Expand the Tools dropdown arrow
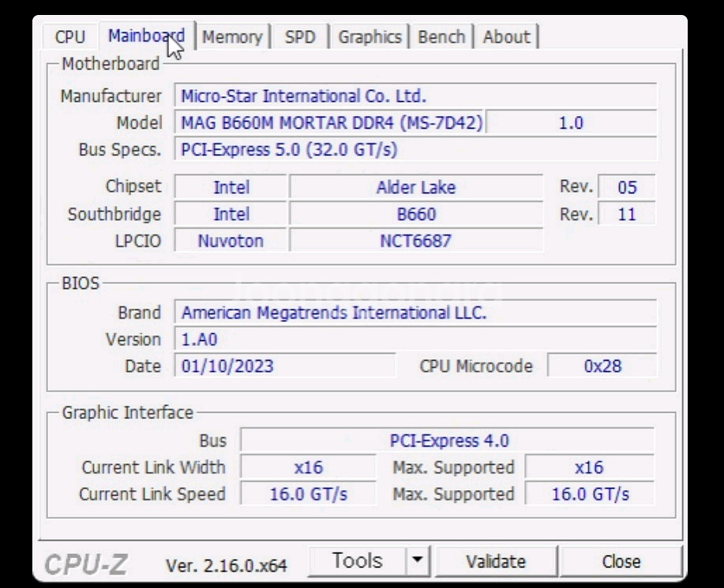 coord(418,561)
